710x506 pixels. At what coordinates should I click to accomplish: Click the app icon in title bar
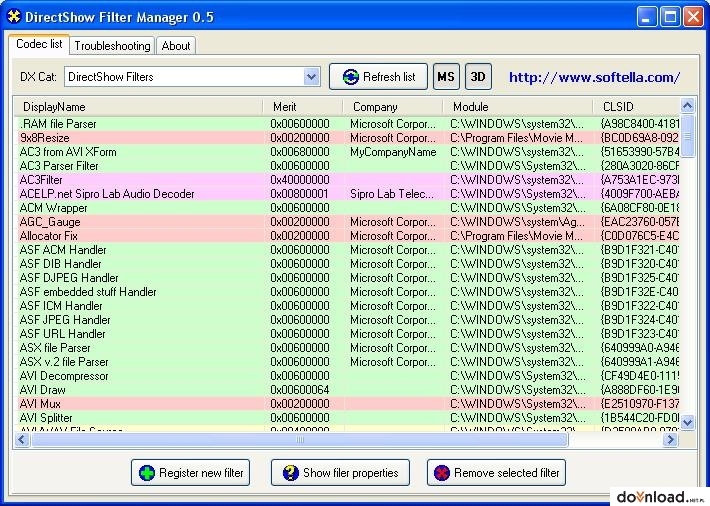14,17
